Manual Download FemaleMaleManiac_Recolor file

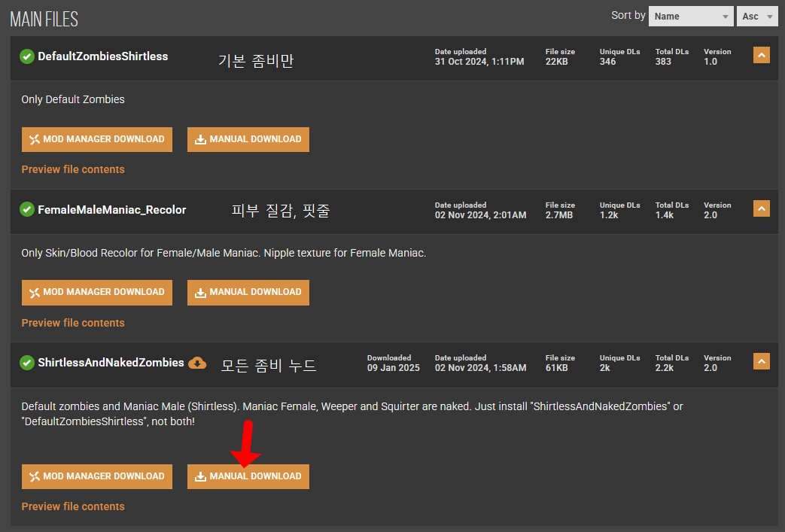[x=248, y=292]
